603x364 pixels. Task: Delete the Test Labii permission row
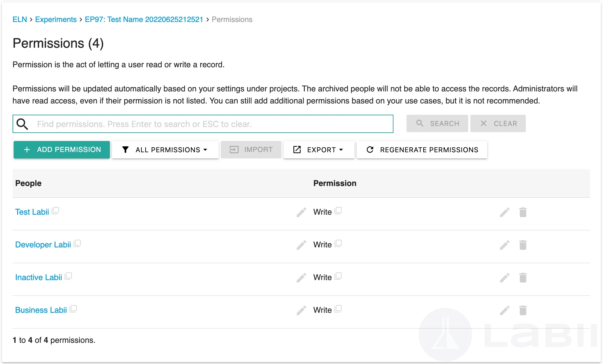pos(523,212)
